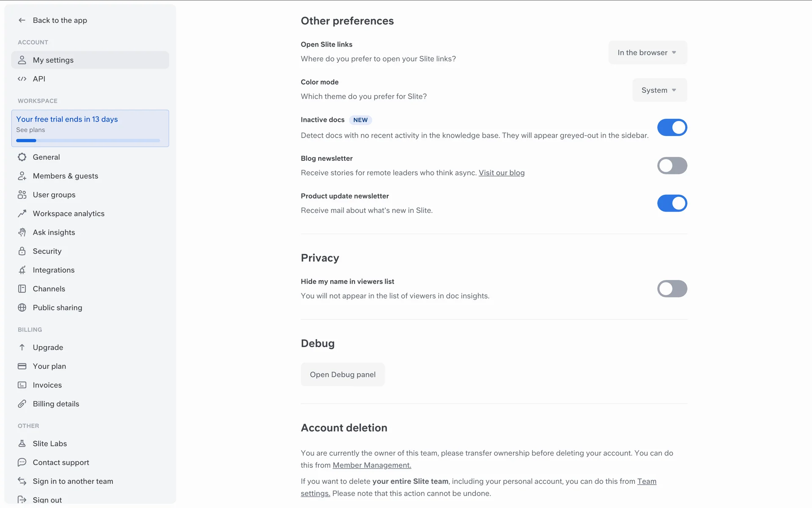This screenshot has width=812, height=508.
Task: Open the 'In the browser' dropdown
Action: coord(647,52)
